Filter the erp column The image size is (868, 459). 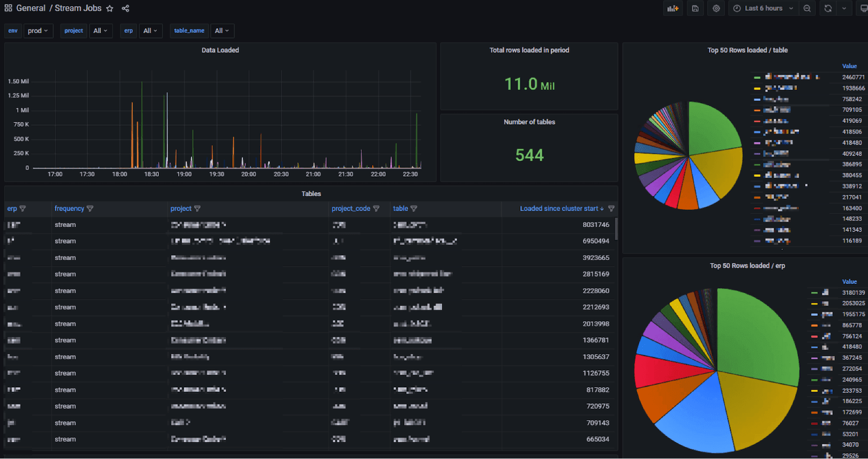23,209
